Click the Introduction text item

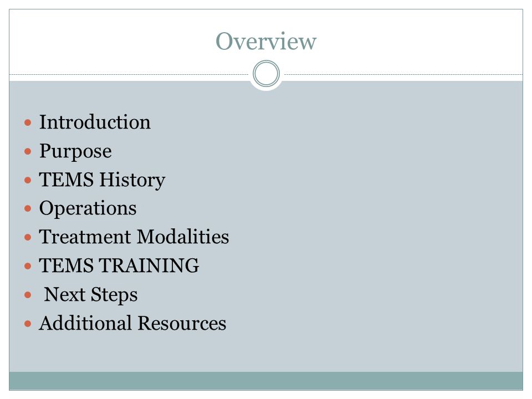(x=95, y=122)
